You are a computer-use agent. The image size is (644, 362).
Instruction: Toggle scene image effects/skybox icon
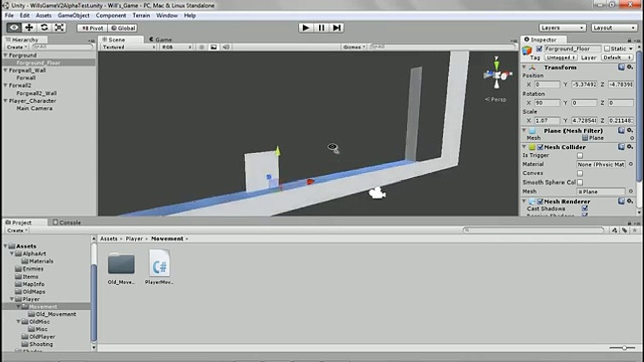[x=214, y=47]
